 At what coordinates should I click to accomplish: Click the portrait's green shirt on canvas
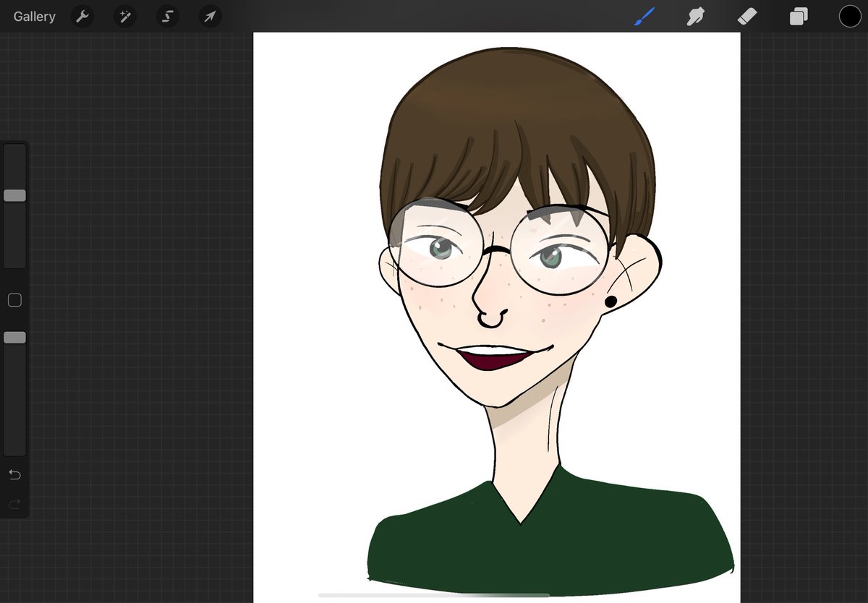click(550, 535)
